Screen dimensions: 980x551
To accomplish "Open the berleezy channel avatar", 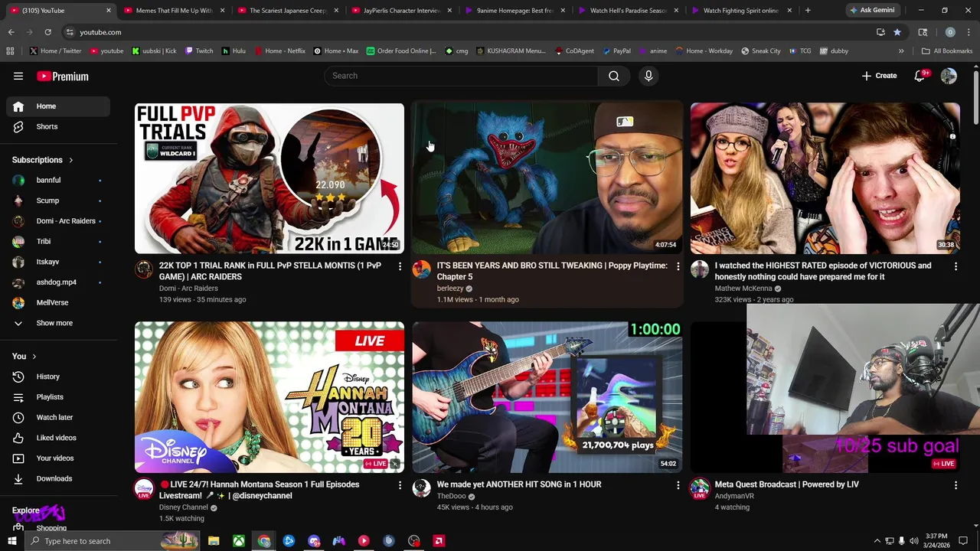I will 422,269.
